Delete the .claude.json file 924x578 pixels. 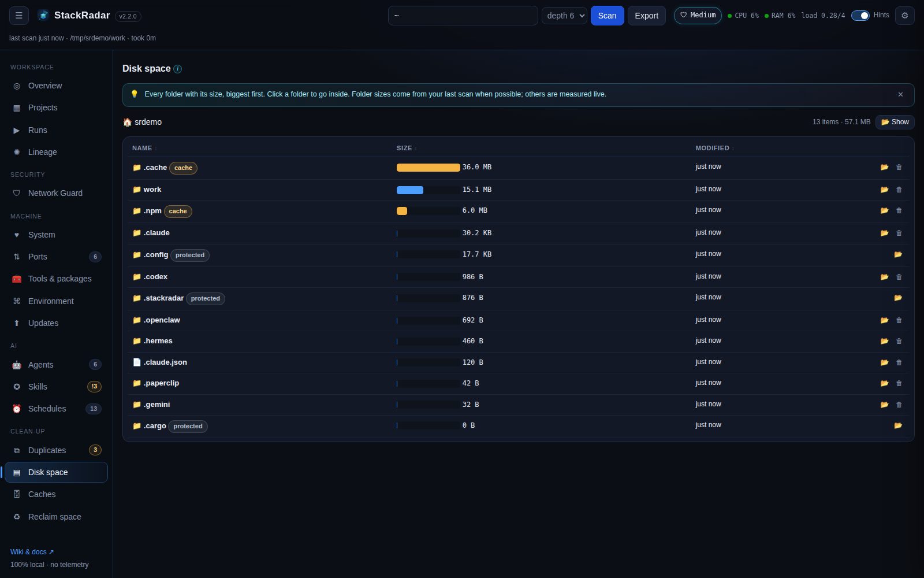(x=899, y=362)
